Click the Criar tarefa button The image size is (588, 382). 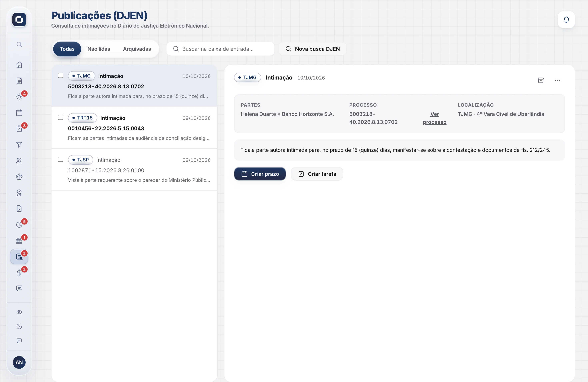coord(317,174)
